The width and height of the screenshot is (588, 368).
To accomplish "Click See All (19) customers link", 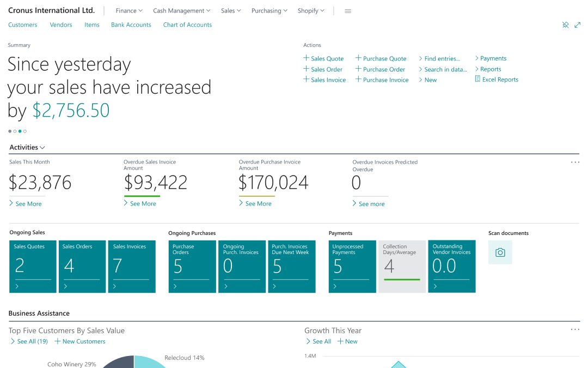I will point(29,341).
